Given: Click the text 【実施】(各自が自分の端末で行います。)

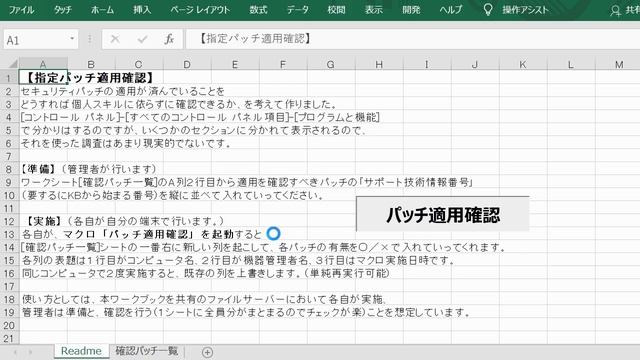Looking at the screenshot, I should point(124,221).
